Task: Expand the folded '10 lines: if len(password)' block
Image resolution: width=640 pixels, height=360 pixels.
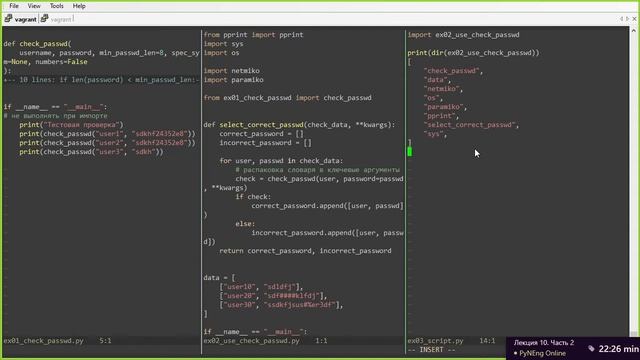Action: (x=101, y=80)
